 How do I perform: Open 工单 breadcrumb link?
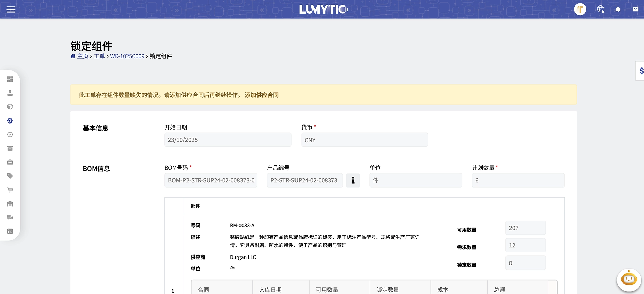[99, 56]
